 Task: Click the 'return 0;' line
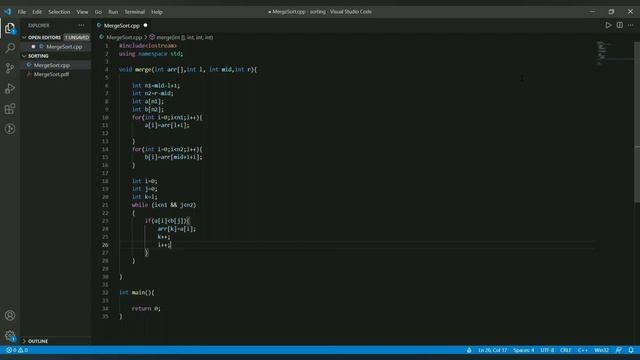point(146,309)
